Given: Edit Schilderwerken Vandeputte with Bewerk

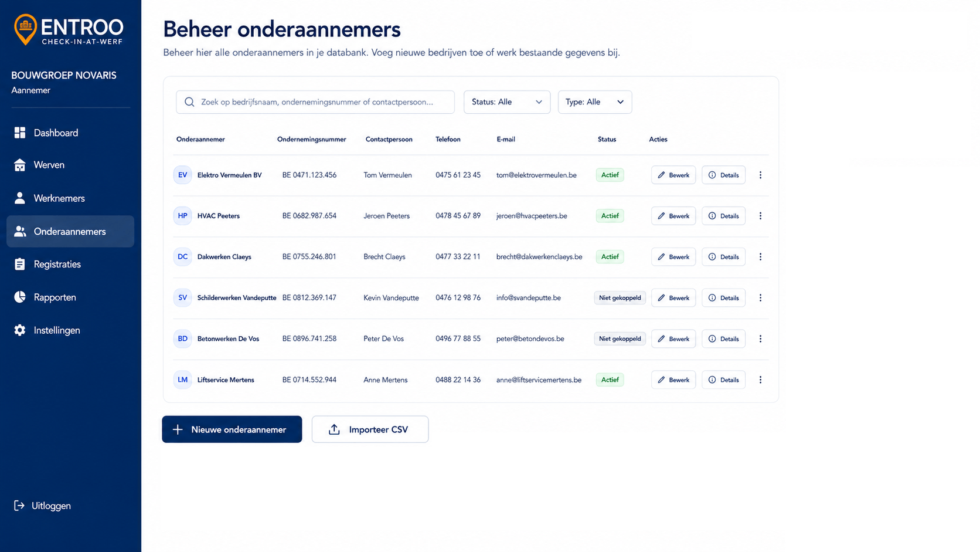Looking at the screenshot, I should (673, 298).
